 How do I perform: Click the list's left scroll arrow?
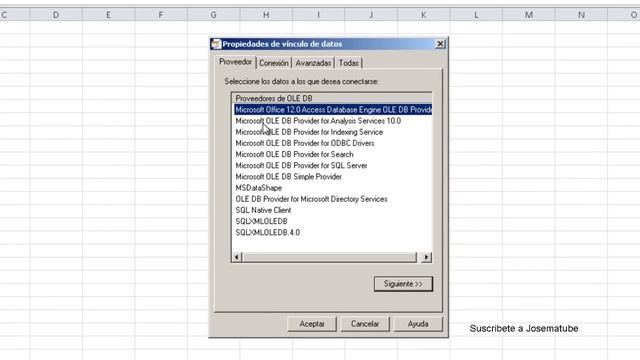[x=237, y=257]
